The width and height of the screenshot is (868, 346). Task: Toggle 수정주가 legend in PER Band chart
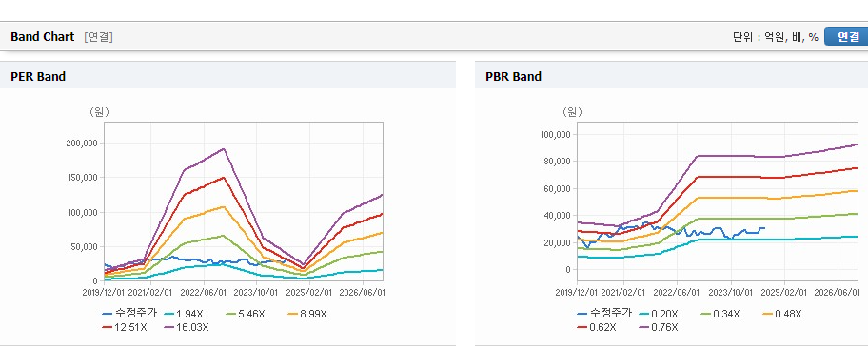[x=129, y=314]
